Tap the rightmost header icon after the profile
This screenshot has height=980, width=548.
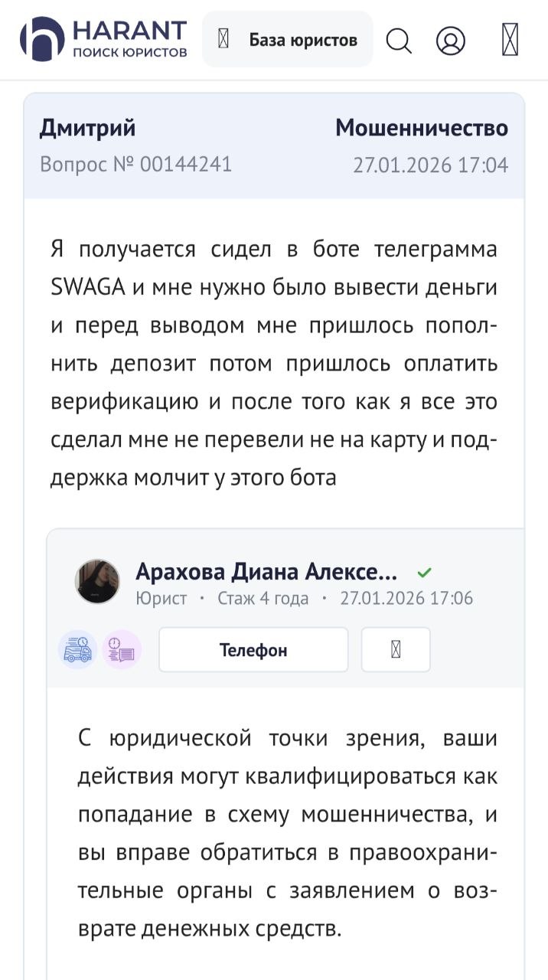(x=510, y=40)
